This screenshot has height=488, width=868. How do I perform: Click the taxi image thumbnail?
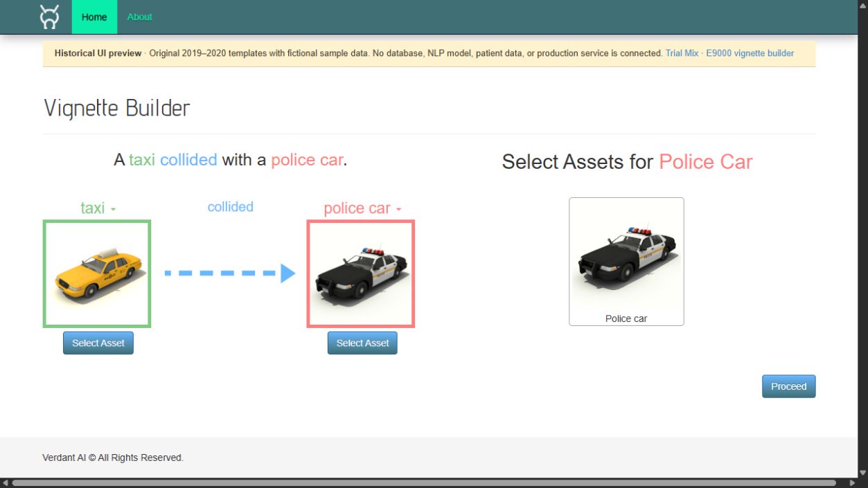point(97,273)
